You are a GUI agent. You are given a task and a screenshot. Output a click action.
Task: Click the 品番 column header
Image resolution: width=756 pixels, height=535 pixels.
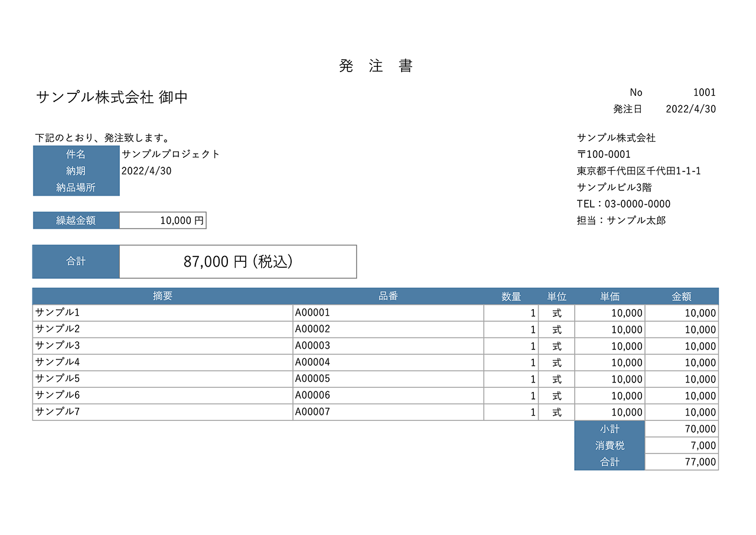(x=388, y=296)
